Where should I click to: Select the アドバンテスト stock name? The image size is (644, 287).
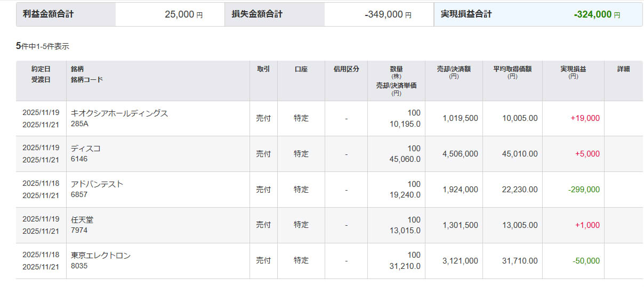[97, 184]
